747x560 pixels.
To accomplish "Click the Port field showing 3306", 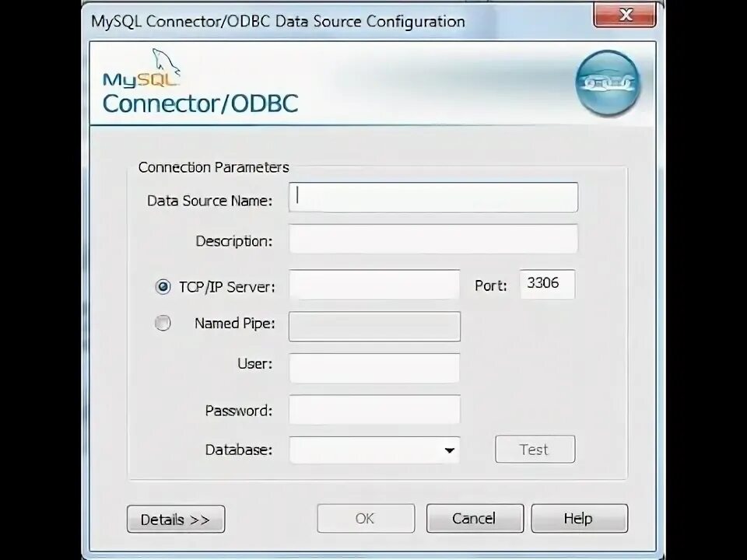I will coord(547,285).
